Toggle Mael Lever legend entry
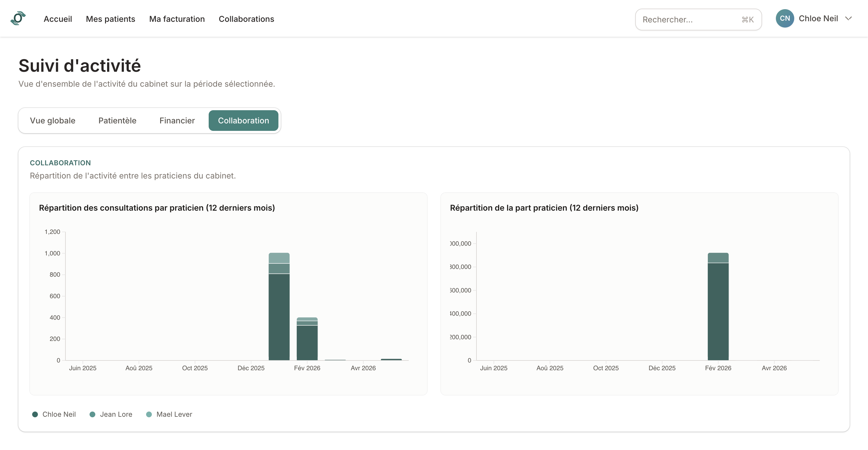 pyautogui.click(x=169, y=414)
